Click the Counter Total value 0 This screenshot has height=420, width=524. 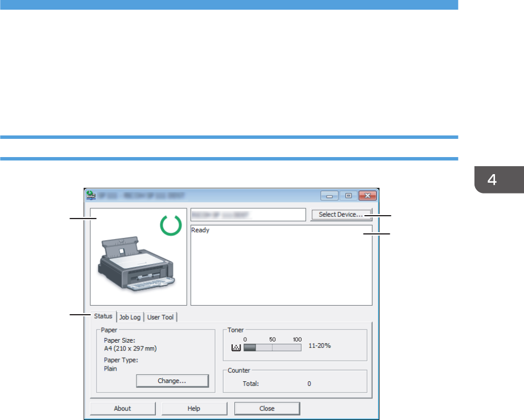pyautogui.click(x=309, y=384)
